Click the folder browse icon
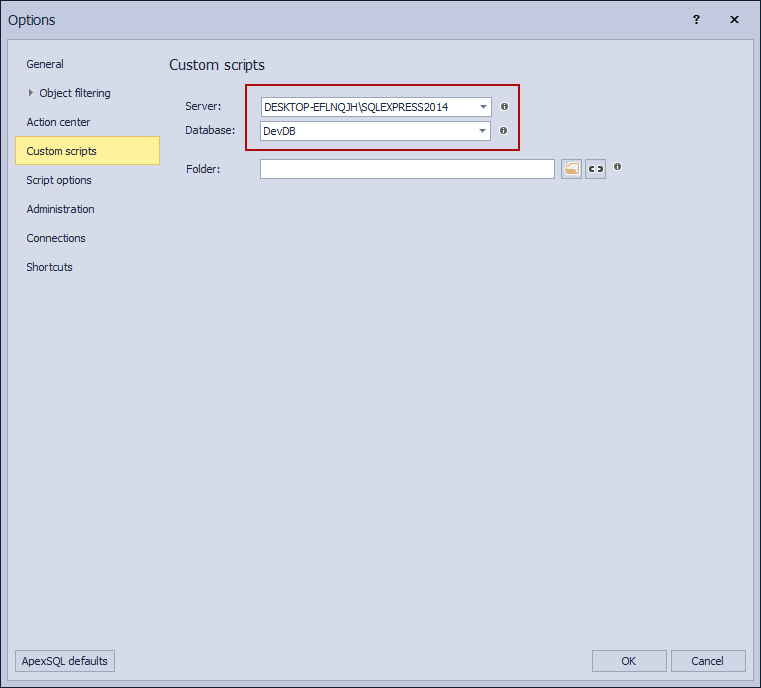The width and height of the screenshot is (761, 688). tap(571, 169)
